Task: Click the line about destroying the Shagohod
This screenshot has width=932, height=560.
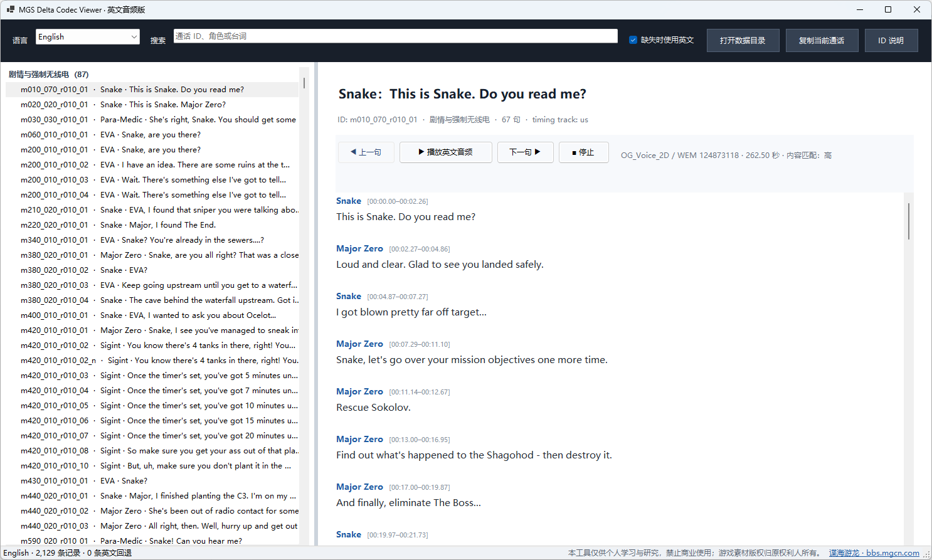Action: pos(474,455)
